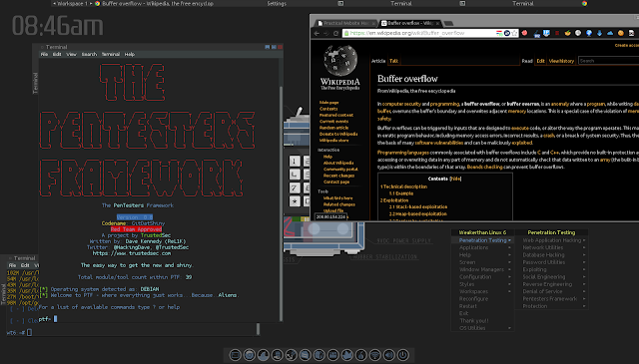Click the blue down-arrow extension icon
The width and height of the screenshot is (639, 364).
[x=599, y=33]
